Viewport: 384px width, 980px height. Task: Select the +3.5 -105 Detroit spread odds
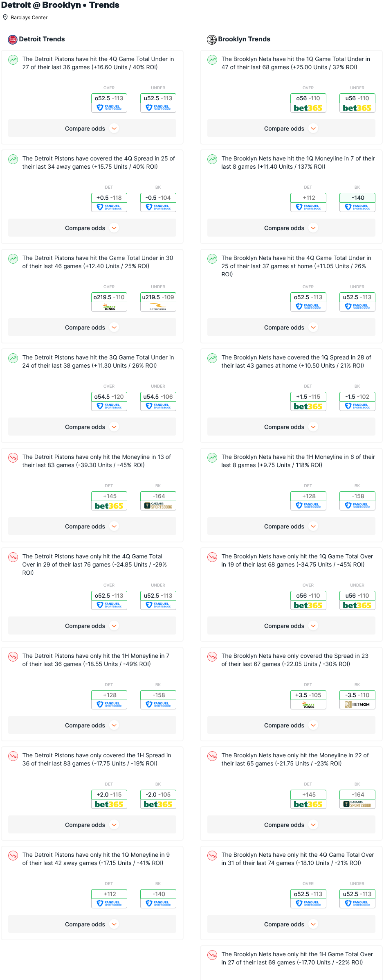[308, 700]
